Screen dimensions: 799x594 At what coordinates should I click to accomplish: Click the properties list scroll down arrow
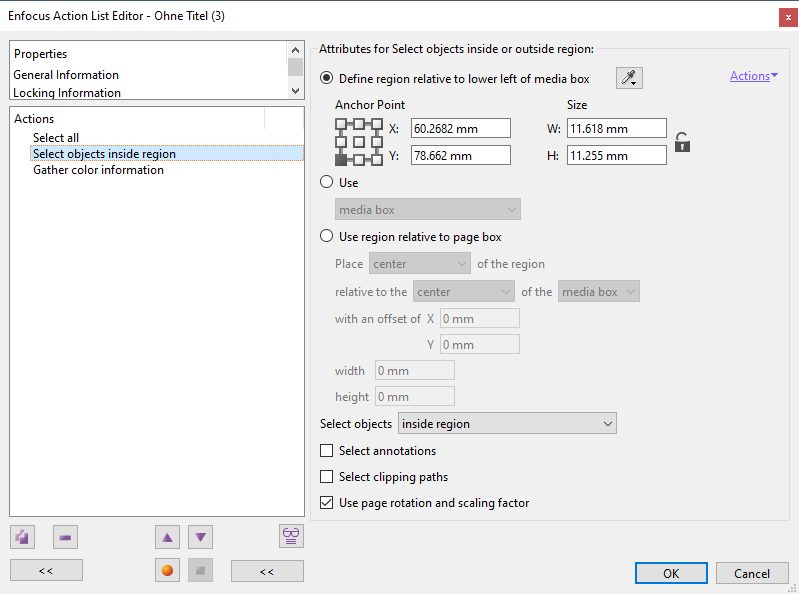pyautogui.click(x=295, y=91)
